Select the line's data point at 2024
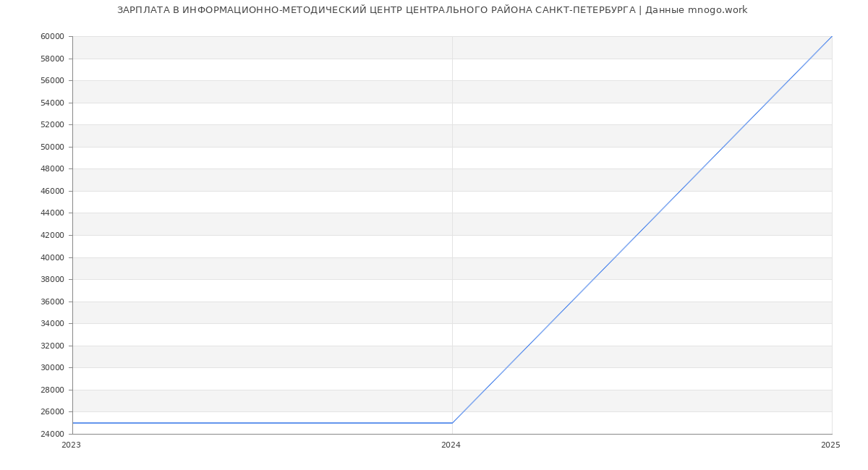The height and width of the screenshot is (470, 868). [x=452, y=423]
